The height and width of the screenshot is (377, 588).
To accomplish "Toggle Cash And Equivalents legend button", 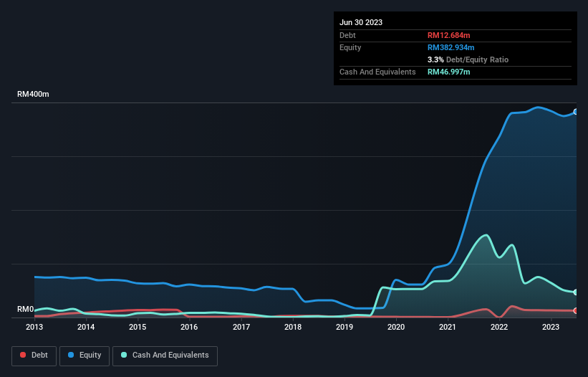I will tap(165, 355).
